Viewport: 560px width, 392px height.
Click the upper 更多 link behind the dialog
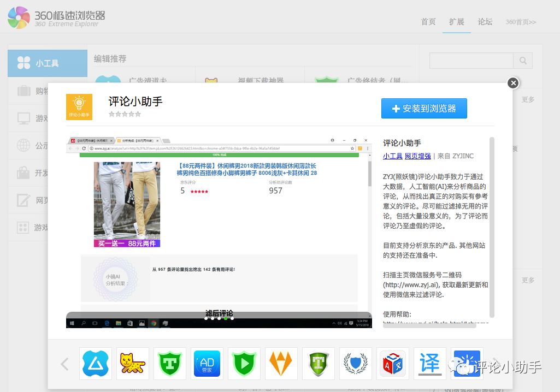click(x=528, y=99)
